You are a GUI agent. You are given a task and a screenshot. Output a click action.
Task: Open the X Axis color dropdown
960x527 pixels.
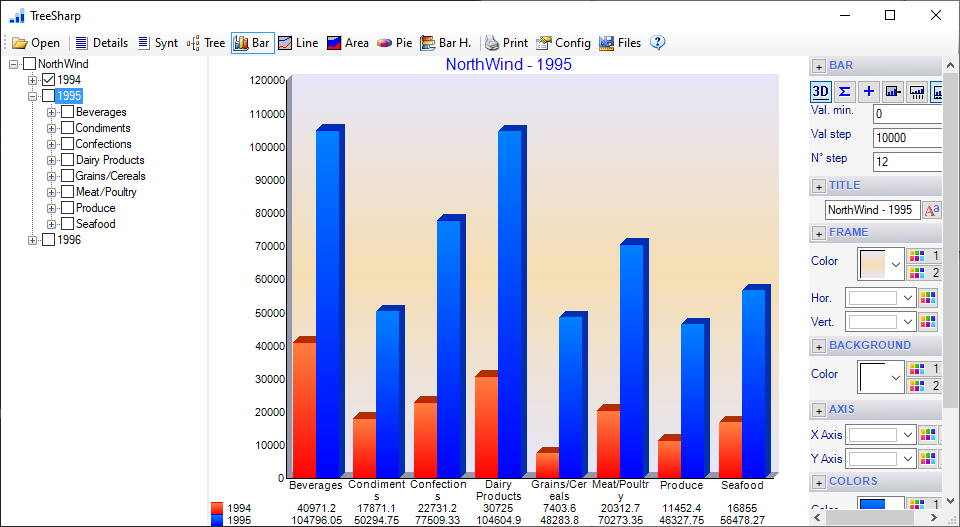coord(880,435)
